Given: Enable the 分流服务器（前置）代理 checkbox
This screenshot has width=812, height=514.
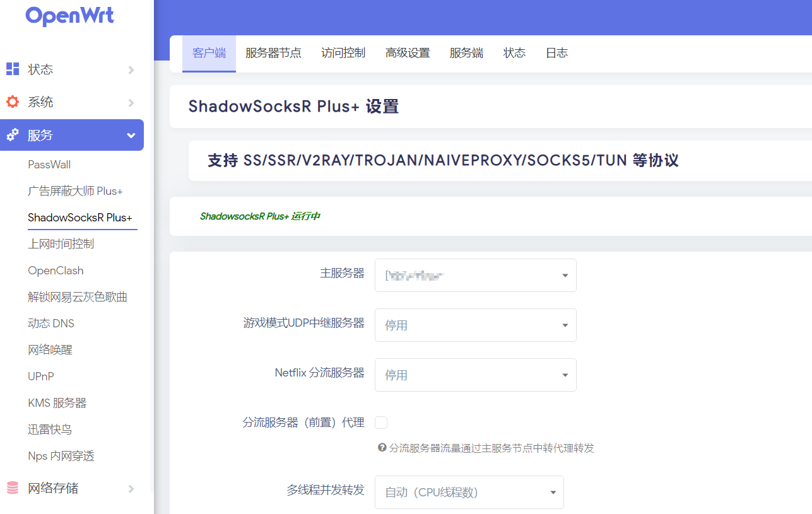Looking at the screenshot, I should (x=381, y=423).
